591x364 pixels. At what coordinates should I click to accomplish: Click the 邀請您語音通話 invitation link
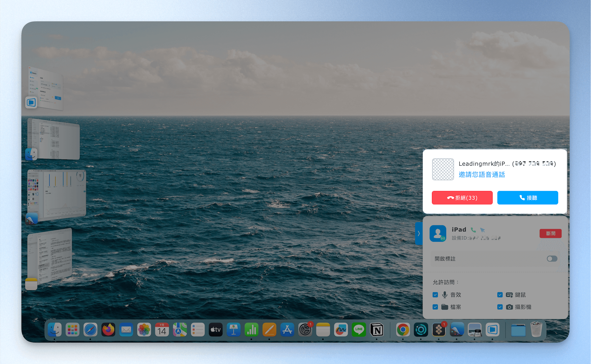tap(482, 174)
